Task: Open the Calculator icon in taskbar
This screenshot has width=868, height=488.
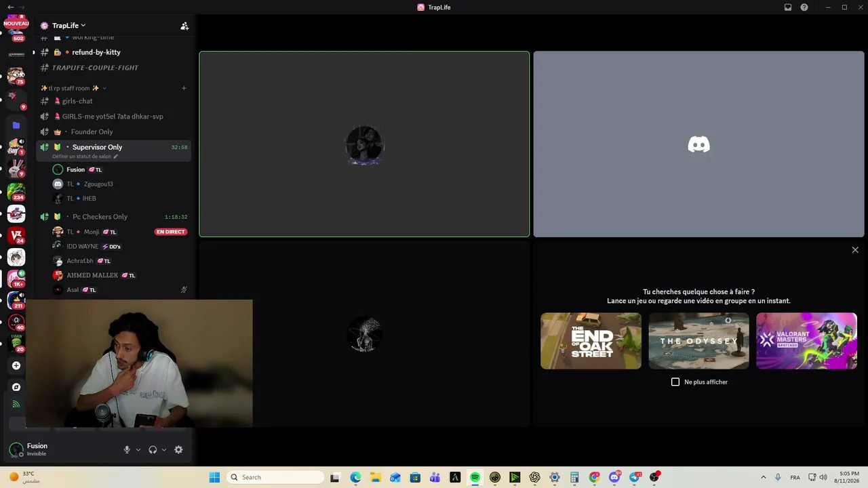Action: coord(574,477)
